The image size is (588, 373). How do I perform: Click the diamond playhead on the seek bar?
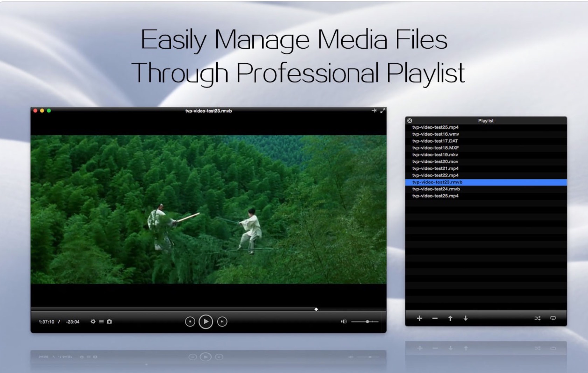(x=316, y=309)
